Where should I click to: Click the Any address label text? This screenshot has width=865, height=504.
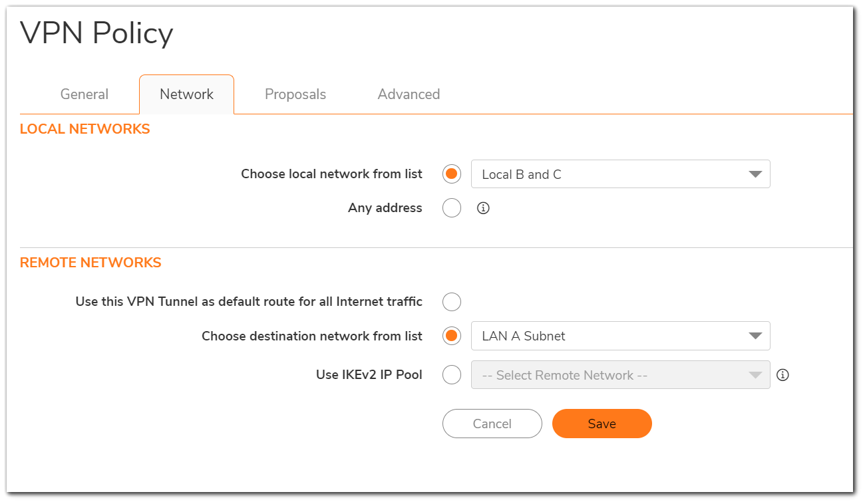(385, 208)
